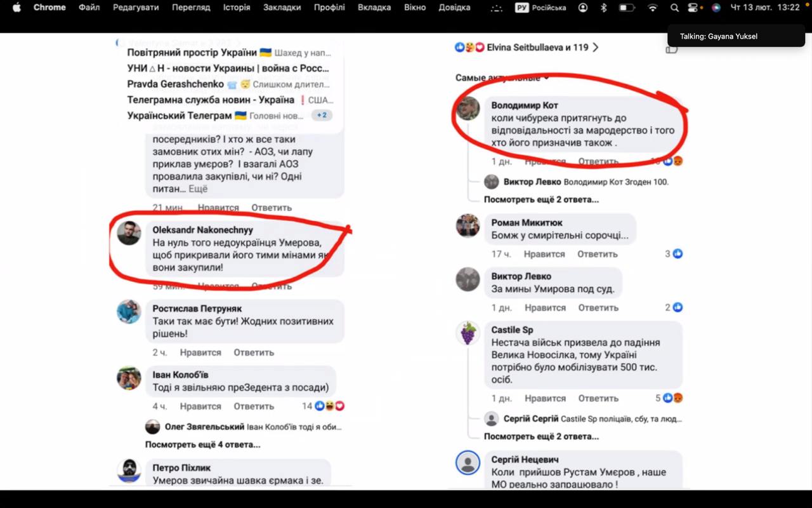Click the Bluetooth icon in menu bar
This screenshot has height=508, width=812.
click(x=604, y=8)
